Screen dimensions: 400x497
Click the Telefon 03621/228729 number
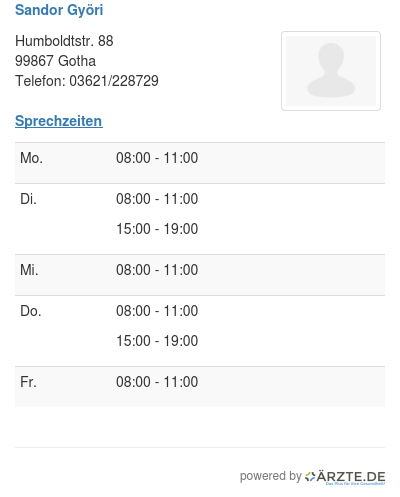(x=114, y=81)
